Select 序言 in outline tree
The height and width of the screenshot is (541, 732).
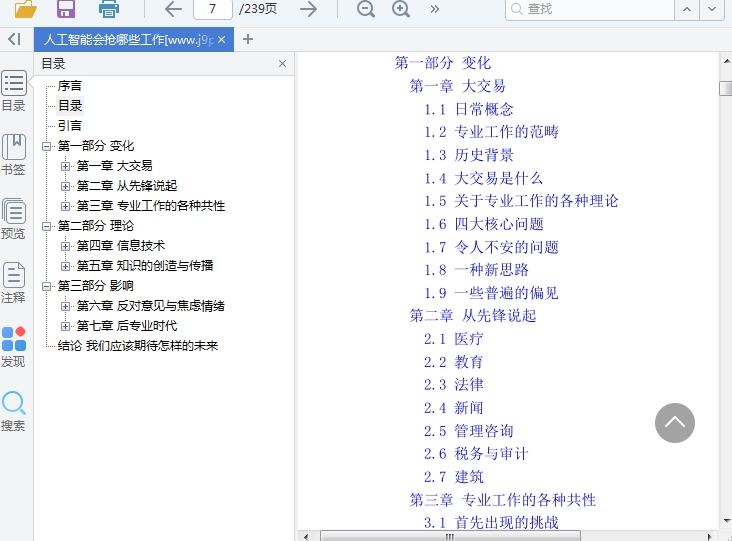(70, 86)
